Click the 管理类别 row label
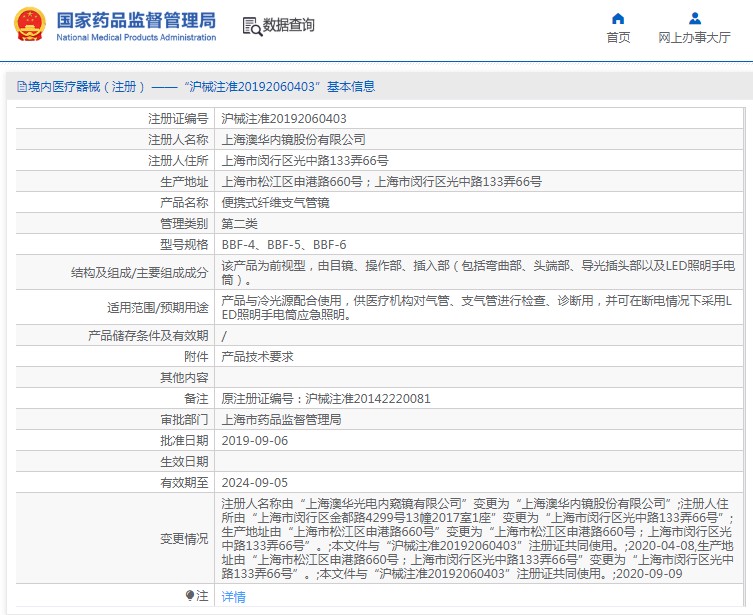The width and height of the screenshot is (753, 615). [184, 224]
